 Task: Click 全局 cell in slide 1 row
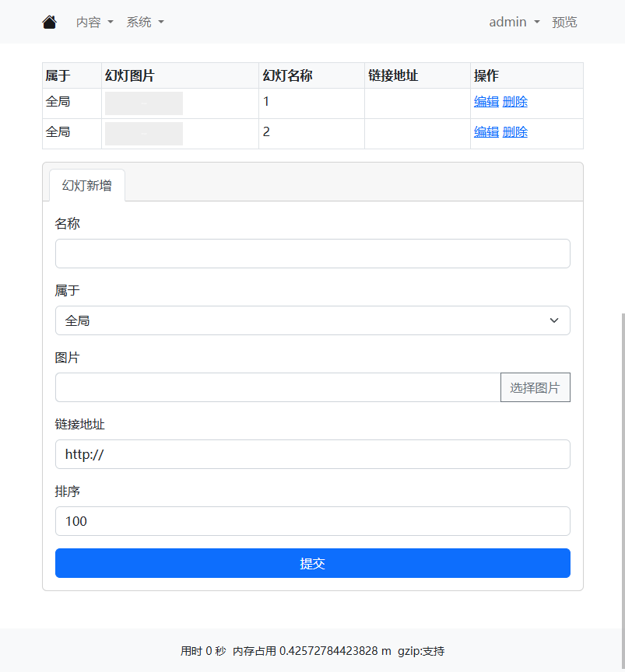[72, 103]
